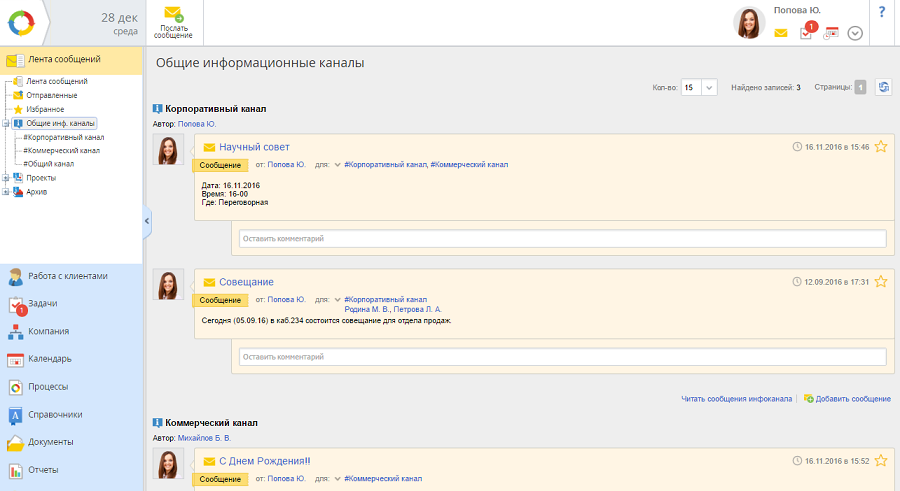
Task: Open the mail envelope icon in header
Action: [x=780, y=33]
